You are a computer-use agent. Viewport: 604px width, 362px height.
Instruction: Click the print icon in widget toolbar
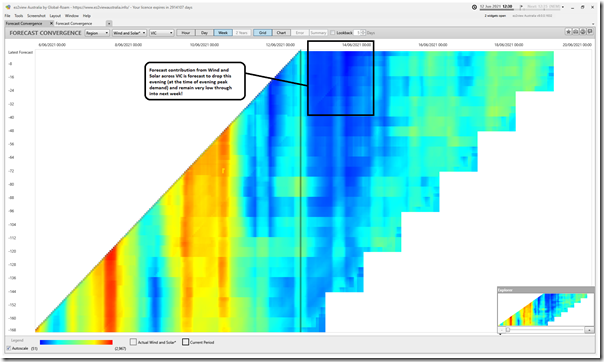point(575,32)
